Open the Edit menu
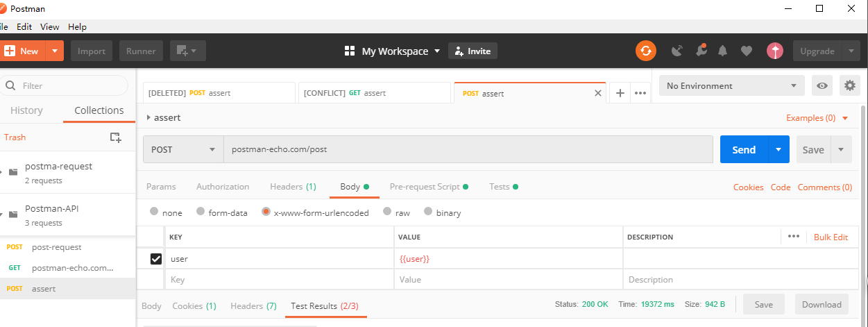Viewport: 868px width, 327px height. (x=24, y=26)
